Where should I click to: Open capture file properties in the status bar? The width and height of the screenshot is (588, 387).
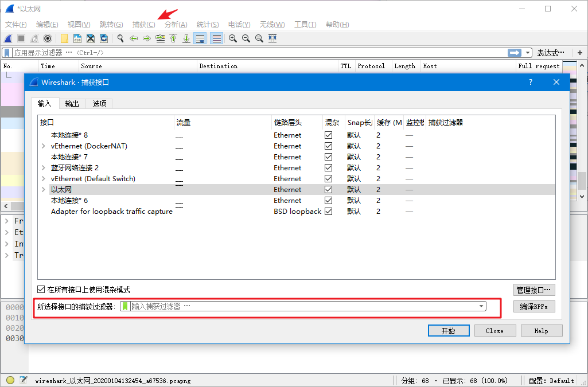pos(24,380)
